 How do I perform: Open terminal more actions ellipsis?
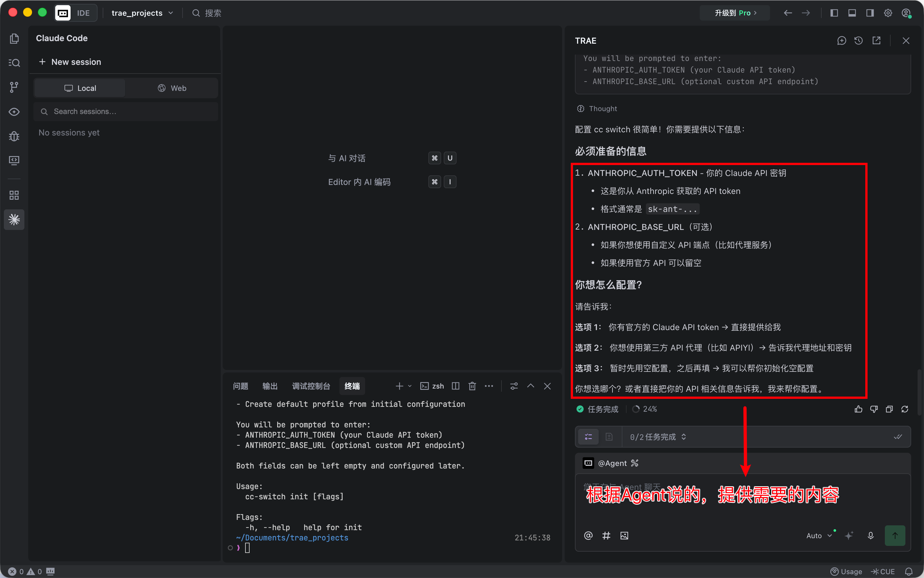[489, 386]
